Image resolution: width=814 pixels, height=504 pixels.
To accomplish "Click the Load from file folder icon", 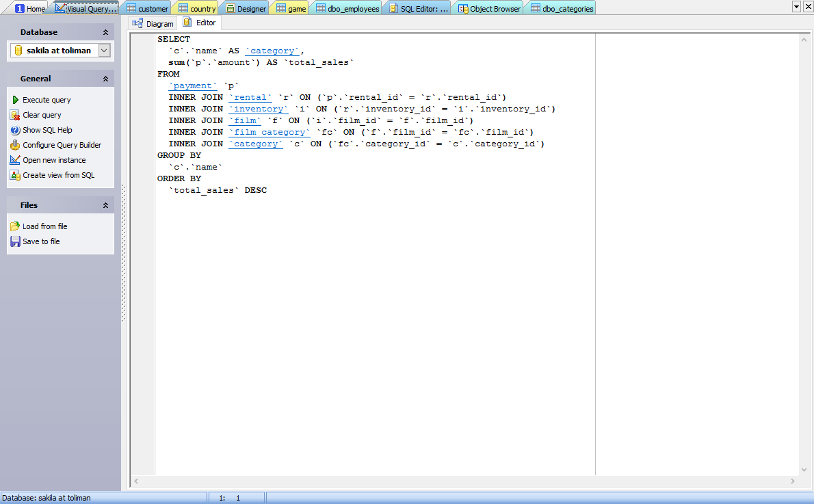I will pos(15,226).
